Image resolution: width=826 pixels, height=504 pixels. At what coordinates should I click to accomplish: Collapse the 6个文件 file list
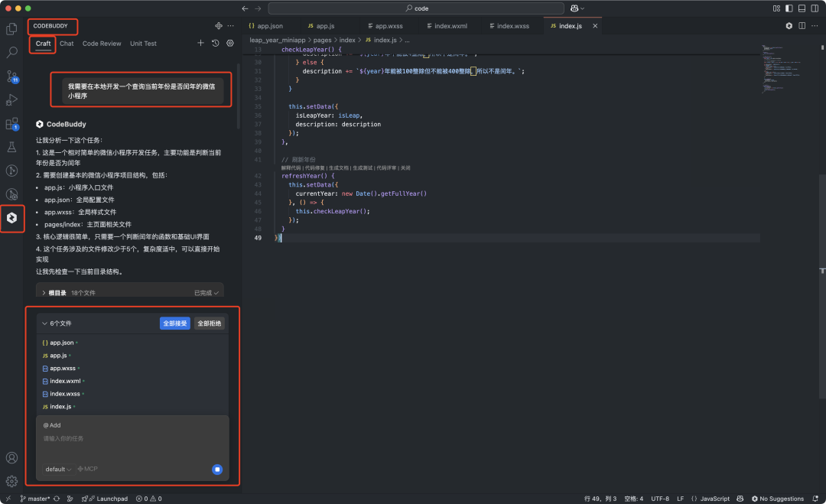[x=44, y=323]
